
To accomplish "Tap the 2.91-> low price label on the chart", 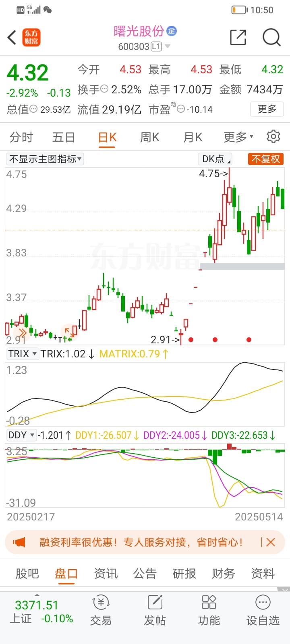I will 165,340.
